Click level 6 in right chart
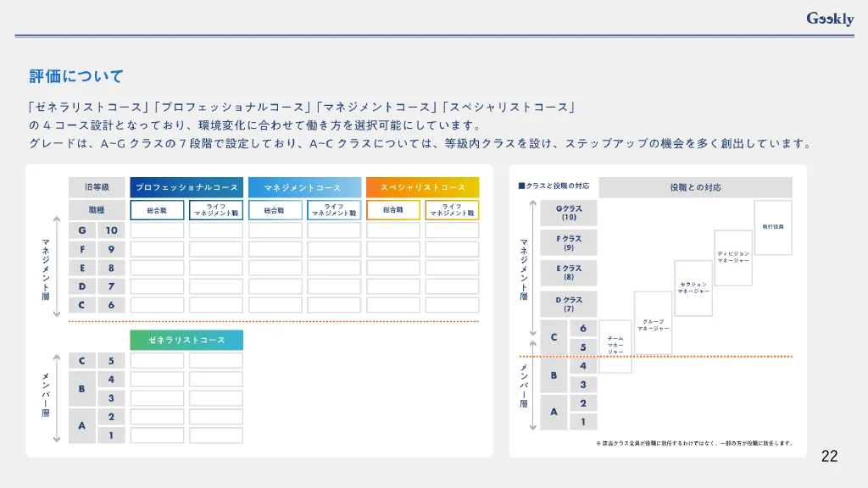Screen dimensions: 868x488 coord(583,329)
